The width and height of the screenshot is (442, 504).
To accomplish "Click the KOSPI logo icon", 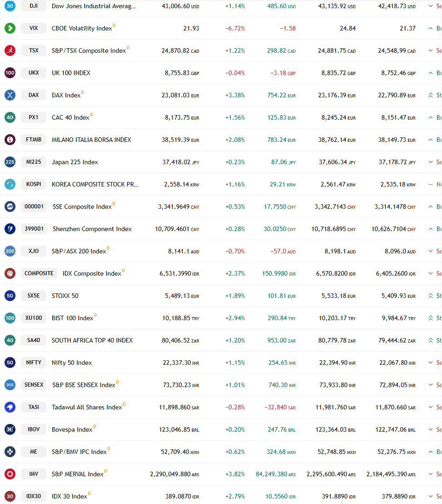I will (10, 184).
